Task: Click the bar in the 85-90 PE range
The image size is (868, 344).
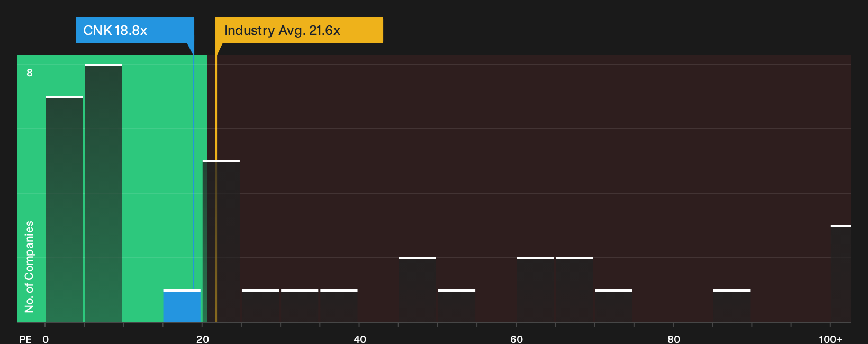Action: pyautogui.click(x=731, y=306)
